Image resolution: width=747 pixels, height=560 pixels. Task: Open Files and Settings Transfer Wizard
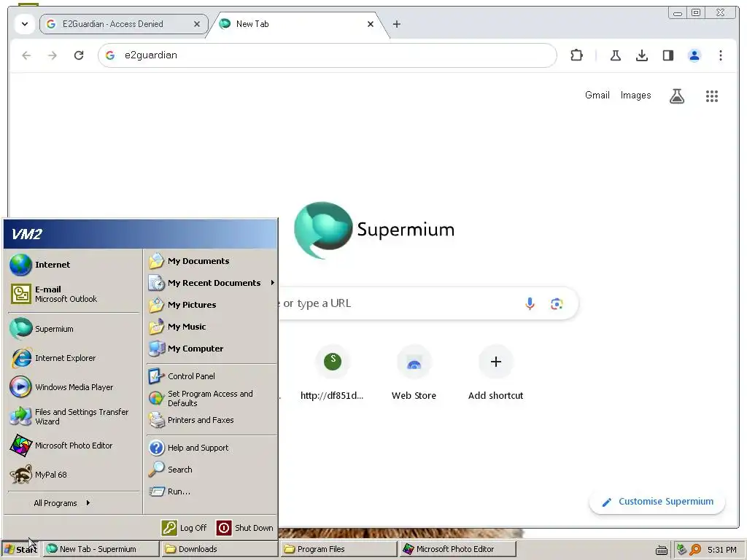pyautogui.click(x=73, y=416)
